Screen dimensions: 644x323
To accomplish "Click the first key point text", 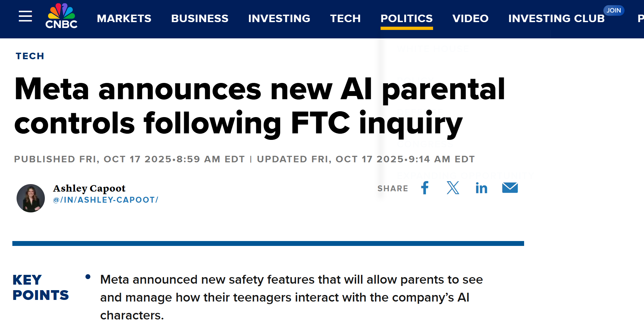I will (291, 297).
